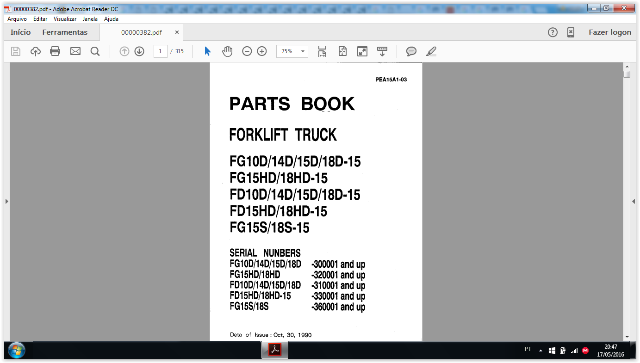Viewport: 640px width, 363px height.
Task: Open the search magnifier tool
Action: point(95,51)
